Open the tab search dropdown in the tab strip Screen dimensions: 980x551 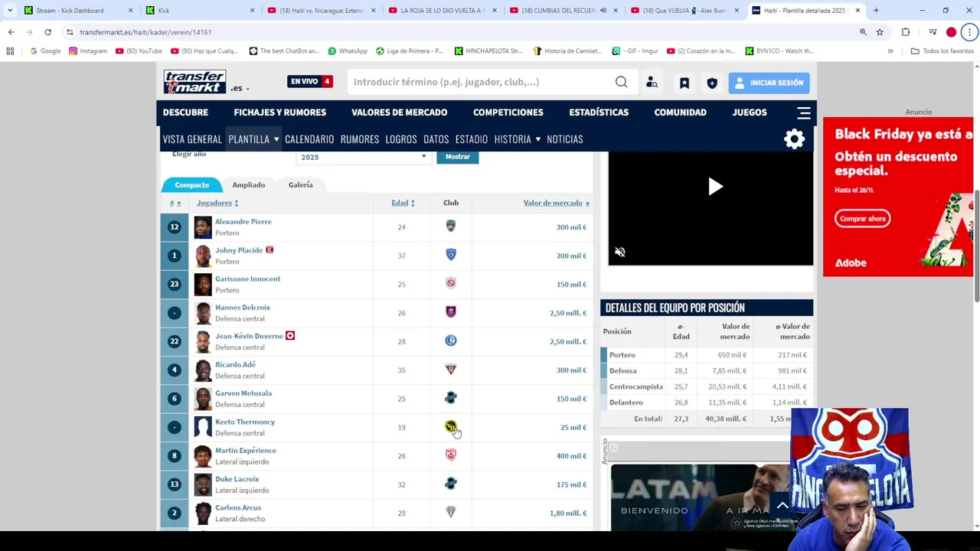pos(10,11)
